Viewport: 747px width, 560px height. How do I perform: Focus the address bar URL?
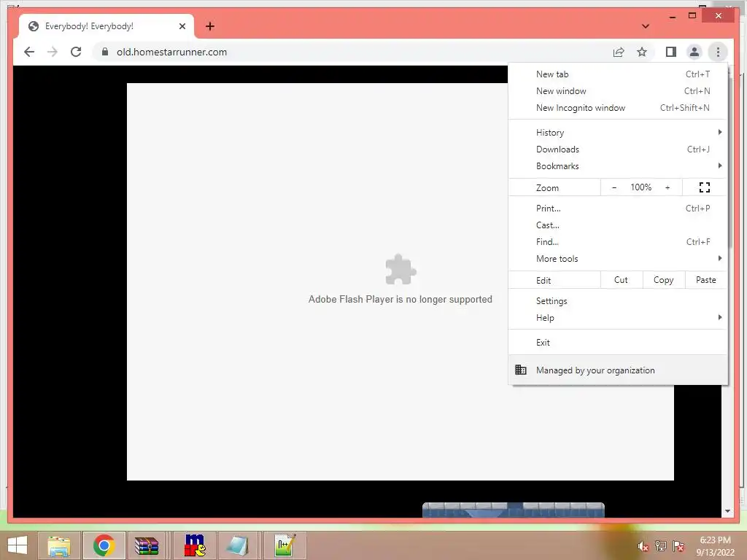[x=171, y=52]
